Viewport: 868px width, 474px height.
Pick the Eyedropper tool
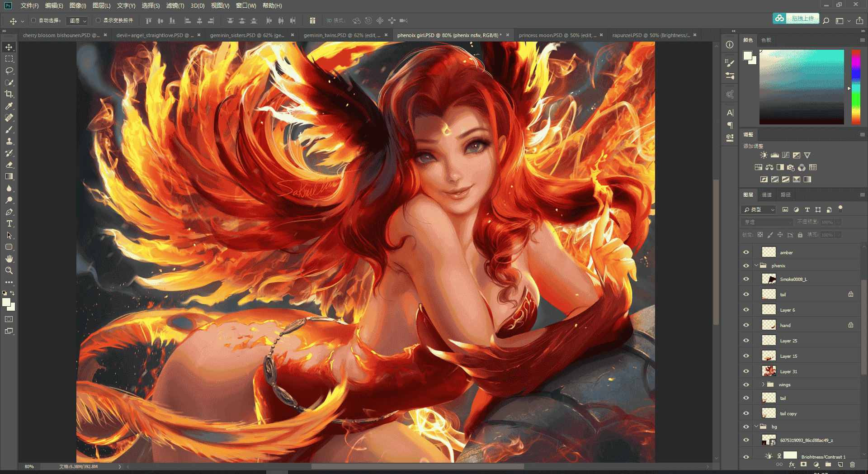pos(9,106)
